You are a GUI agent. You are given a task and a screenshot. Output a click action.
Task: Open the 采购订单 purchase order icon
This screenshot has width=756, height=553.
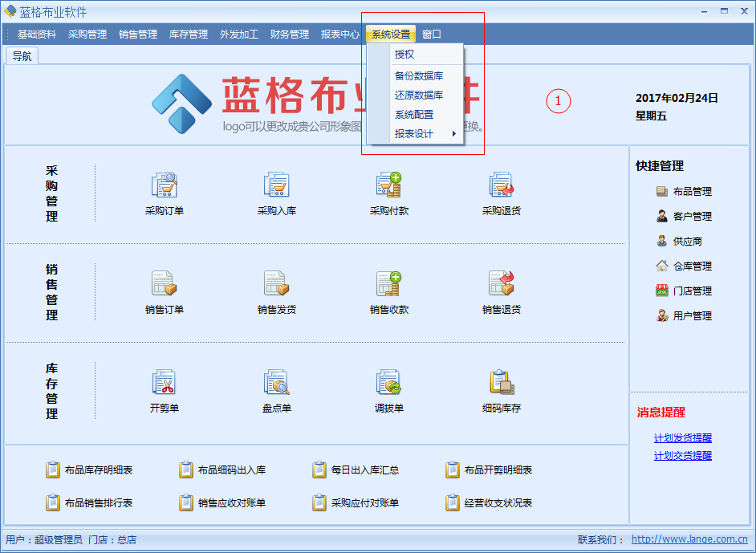point(165,185)
